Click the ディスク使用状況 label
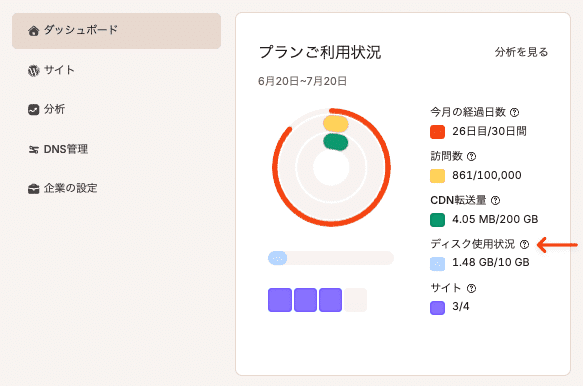 point(473,244)
